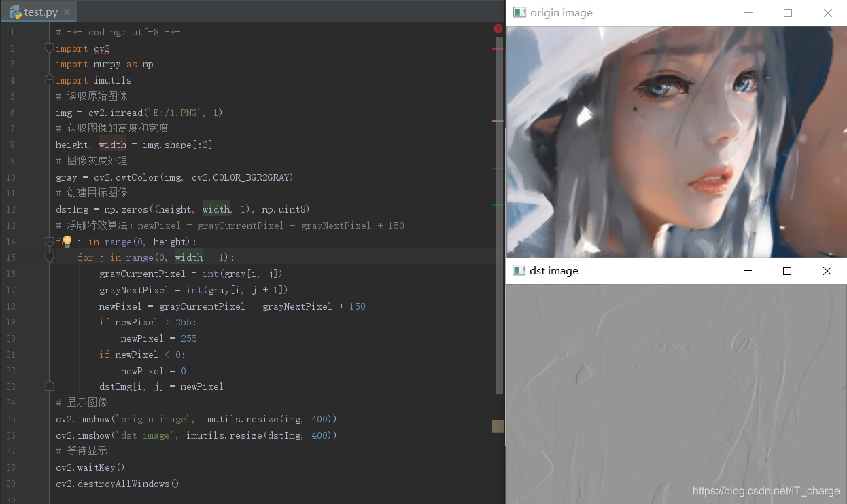Click 'cv2.destroyAllWindows()' line

[118, 484]
